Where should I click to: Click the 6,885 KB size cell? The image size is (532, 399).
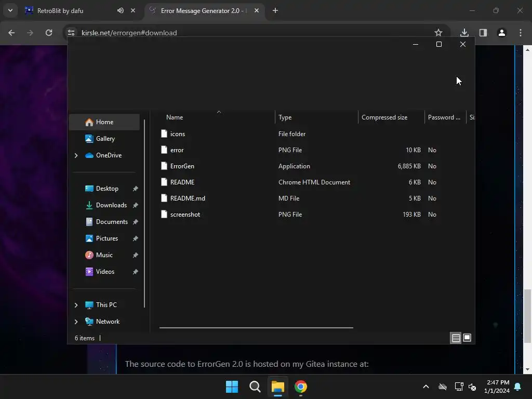click(409, 166)
